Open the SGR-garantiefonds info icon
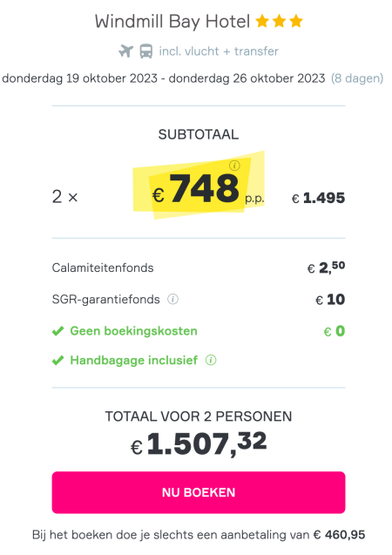 tap(172, 300)
